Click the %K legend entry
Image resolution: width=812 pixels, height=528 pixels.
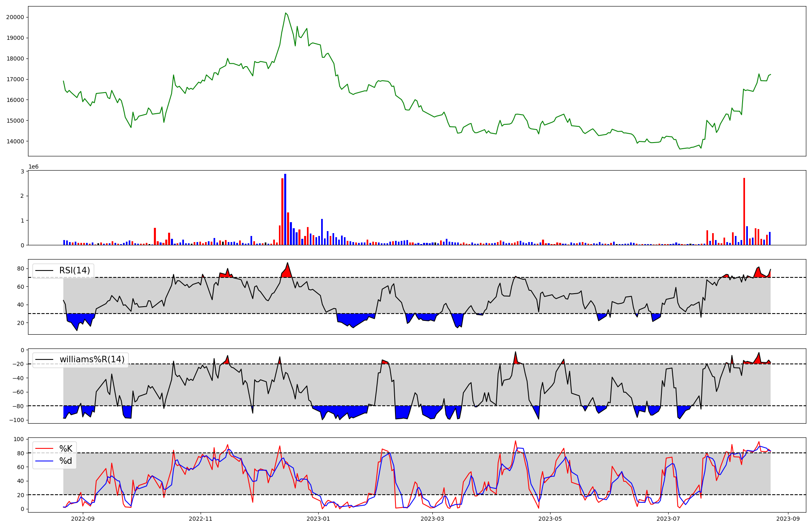coord(66,448)
